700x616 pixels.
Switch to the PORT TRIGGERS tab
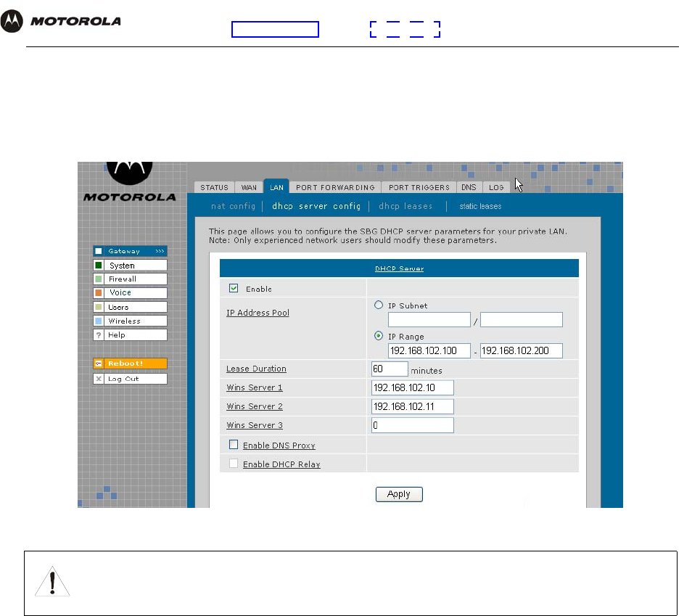(419, 187)
